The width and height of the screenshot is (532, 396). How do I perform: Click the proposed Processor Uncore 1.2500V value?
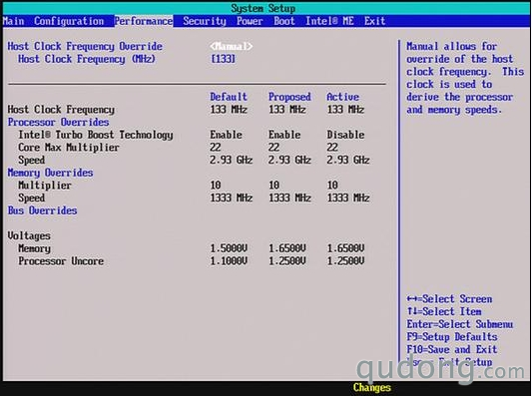point(287,261)
